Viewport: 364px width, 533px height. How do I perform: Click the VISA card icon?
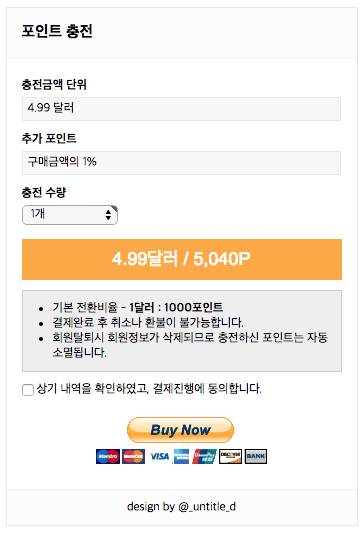[159, 456]
